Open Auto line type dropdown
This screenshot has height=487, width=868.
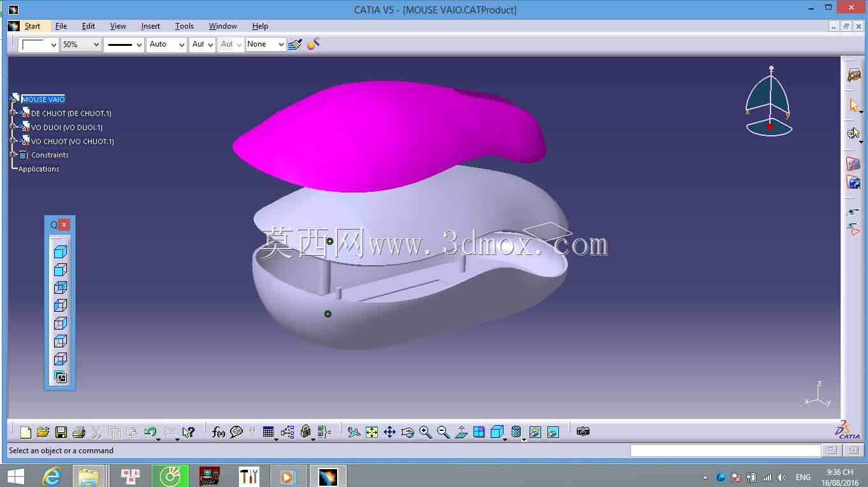[x=182, y=45]
